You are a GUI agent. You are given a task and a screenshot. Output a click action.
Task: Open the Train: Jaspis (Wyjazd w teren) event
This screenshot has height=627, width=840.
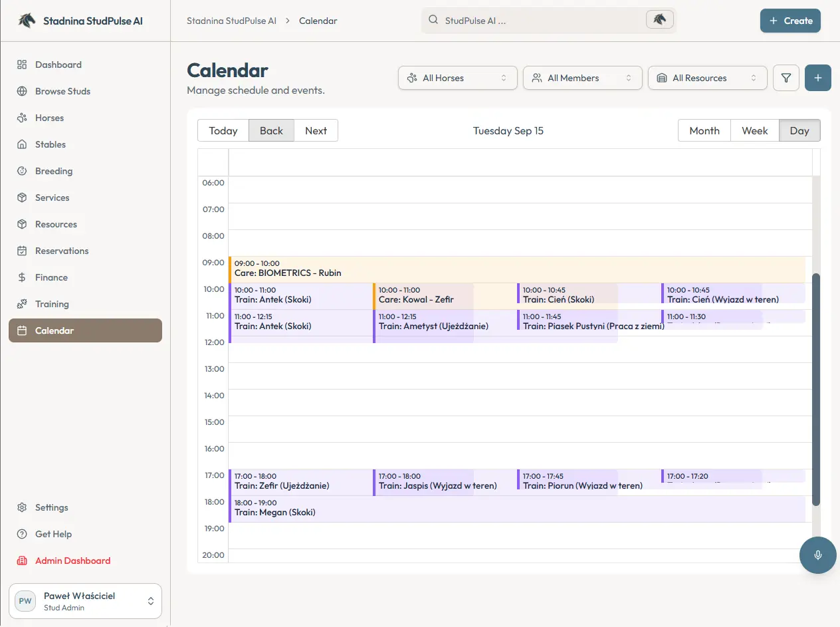[445, 482]
